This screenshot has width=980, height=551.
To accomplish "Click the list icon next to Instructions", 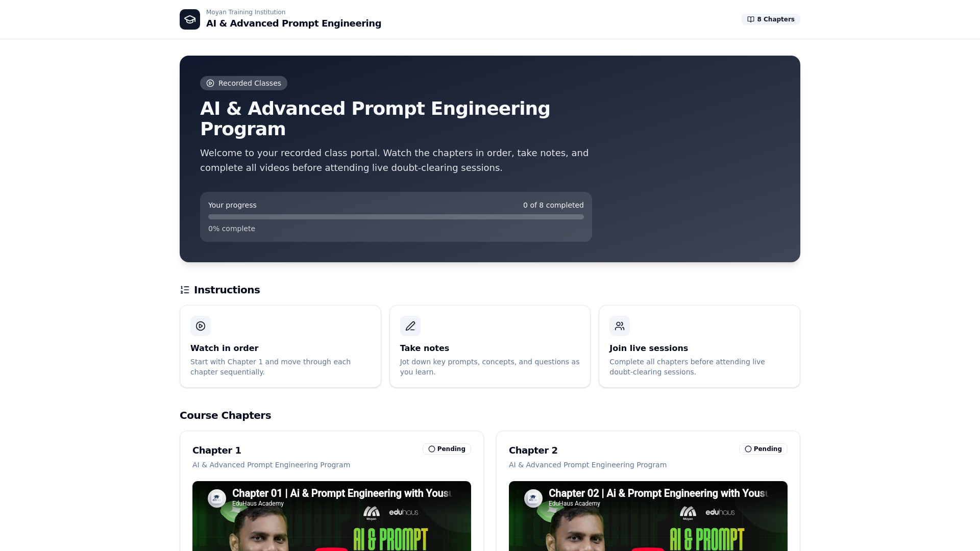I will coord(185,290).
